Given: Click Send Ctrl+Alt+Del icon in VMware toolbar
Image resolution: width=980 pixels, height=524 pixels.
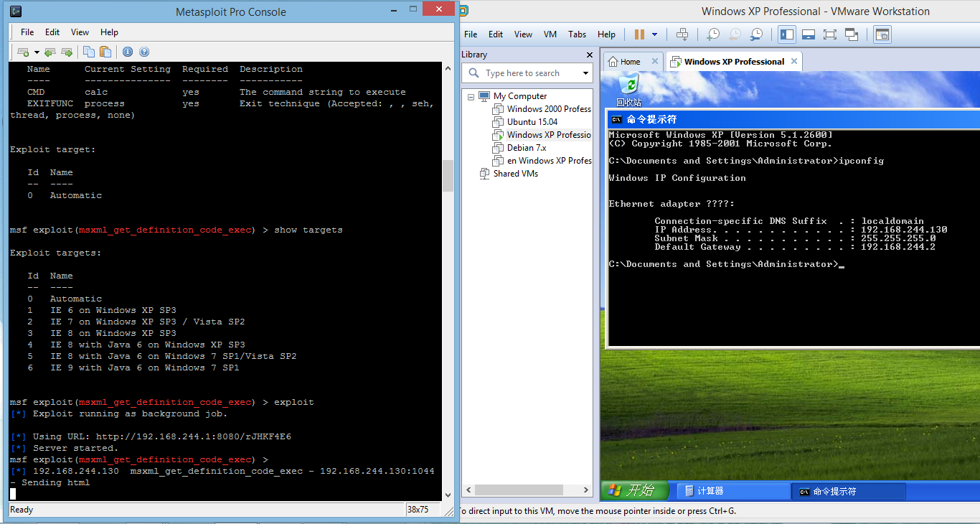Looking at the screenshot, I should coord(682,34).
